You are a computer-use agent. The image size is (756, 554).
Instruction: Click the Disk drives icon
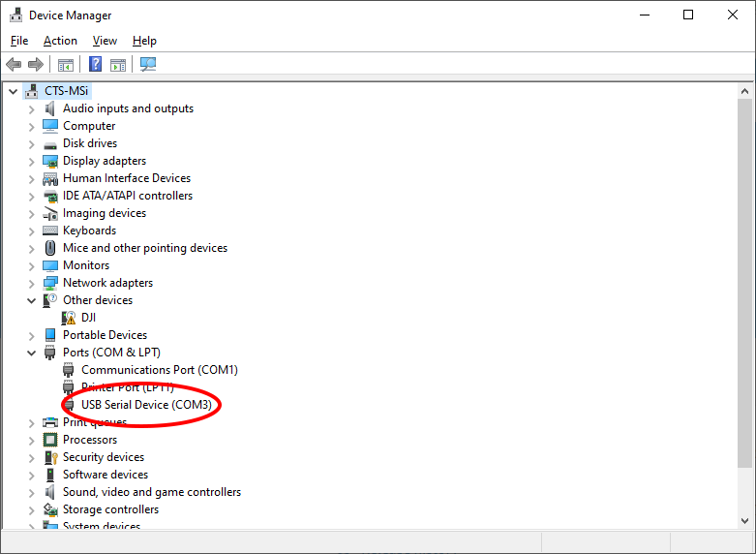(x=50, y=145)
